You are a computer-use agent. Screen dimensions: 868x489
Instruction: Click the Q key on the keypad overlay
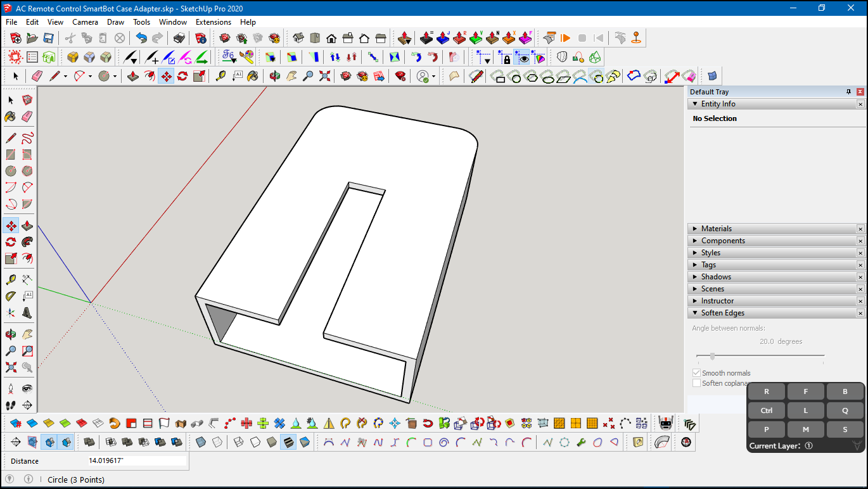pyautogui.click(x=845, y=410)
